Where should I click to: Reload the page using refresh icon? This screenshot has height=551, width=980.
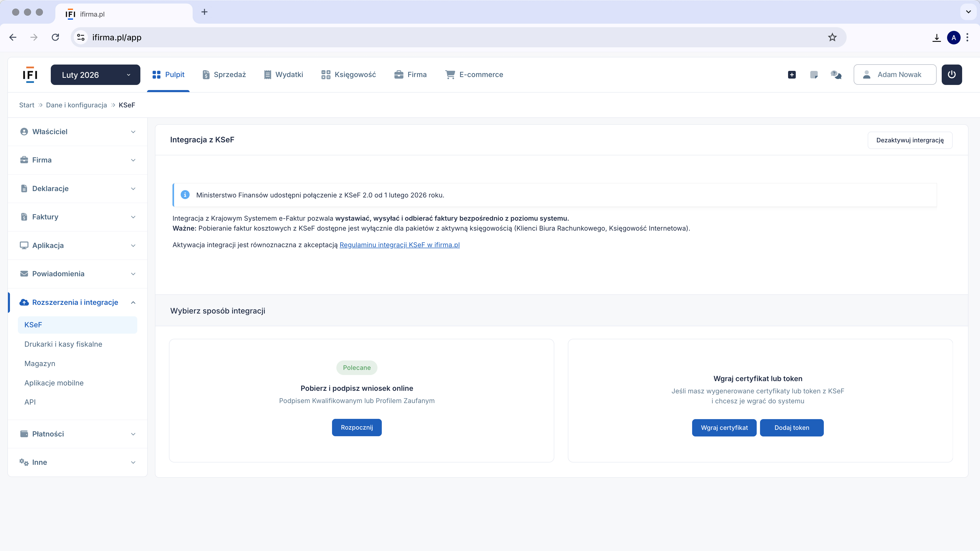click(56, 37)
